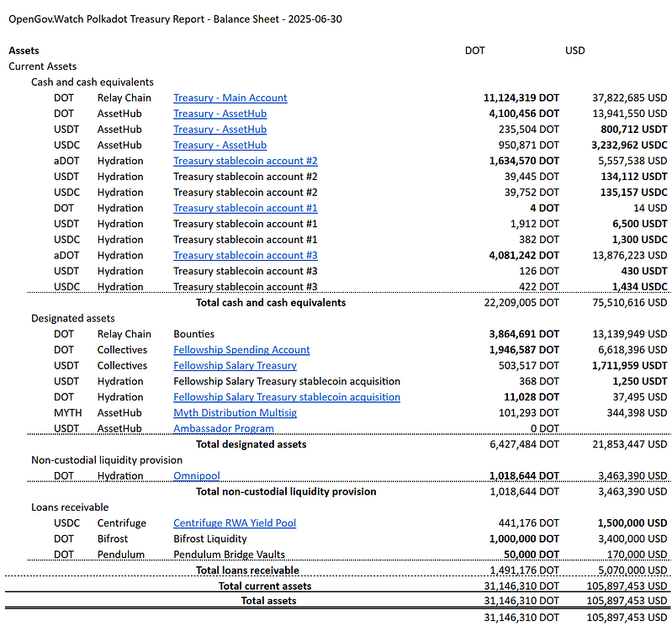
Task: Select the Current Assets heading
Action: click(42, 66)
